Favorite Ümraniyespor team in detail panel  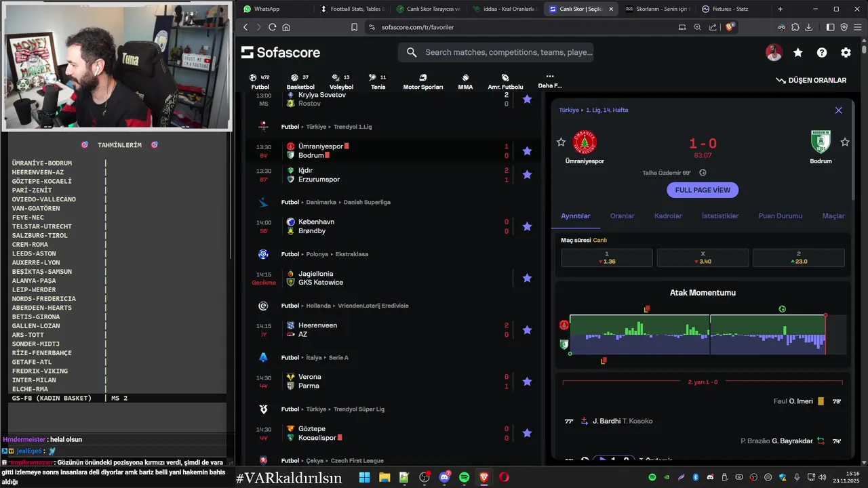pos(561,142)
